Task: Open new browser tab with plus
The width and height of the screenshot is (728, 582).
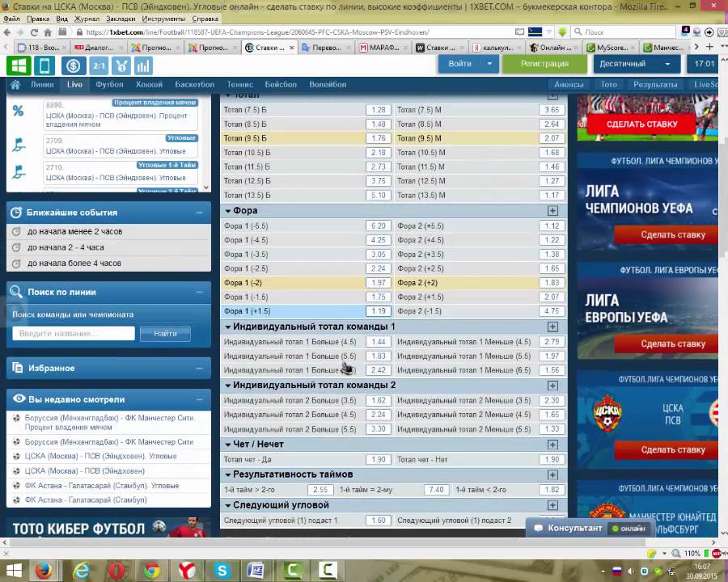Action: tap(709, 47)
